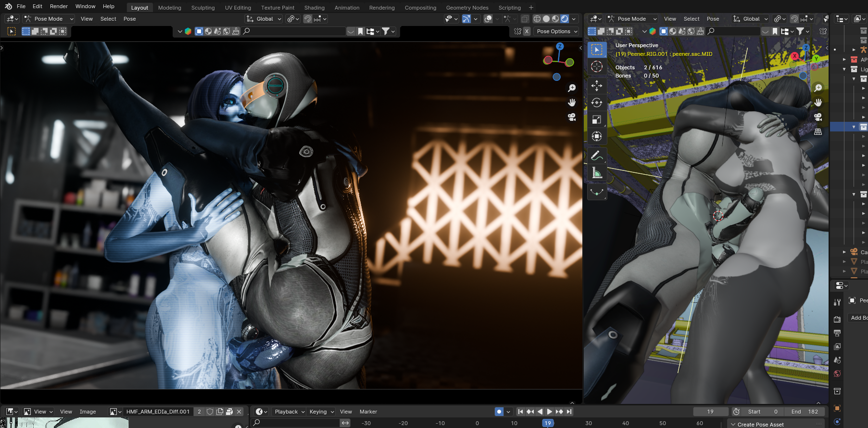Open the Blender logo application menu
Screen dimensions: 868x428
8,6
